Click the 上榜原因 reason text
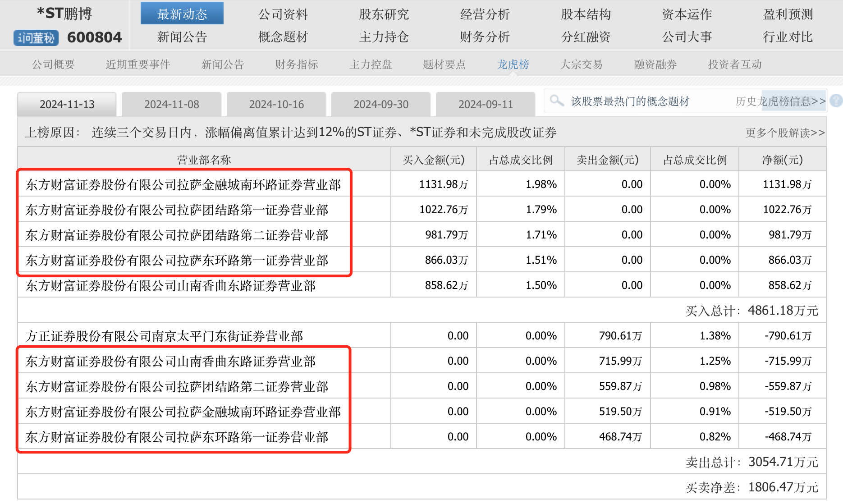The height and width of the screenshot is (504, 843). 291,132
